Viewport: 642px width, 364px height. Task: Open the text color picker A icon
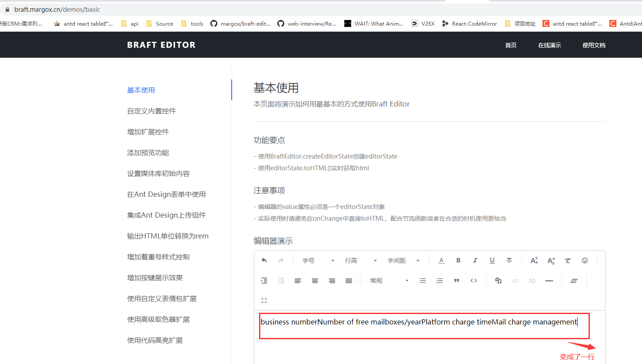click(x=441, y=260)
